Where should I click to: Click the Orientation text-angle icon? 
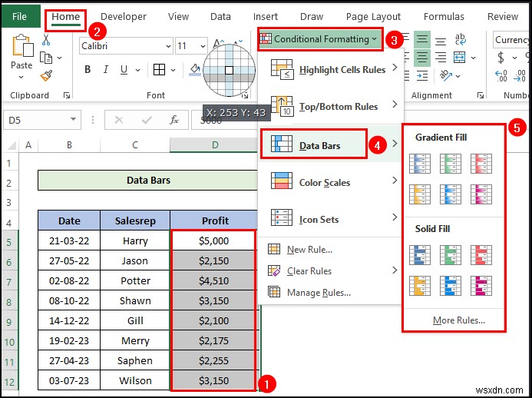coord(445,75)
